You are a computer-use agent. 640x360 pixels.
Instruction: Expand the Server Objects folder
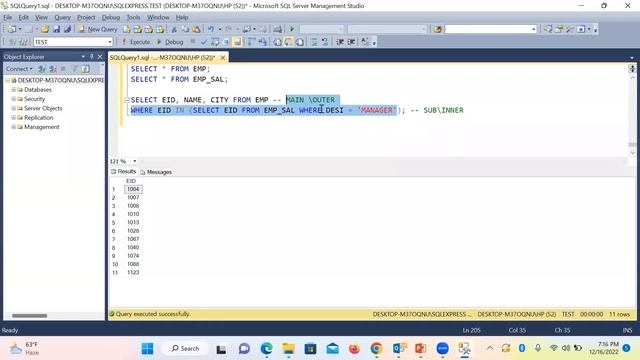(13, 108)
